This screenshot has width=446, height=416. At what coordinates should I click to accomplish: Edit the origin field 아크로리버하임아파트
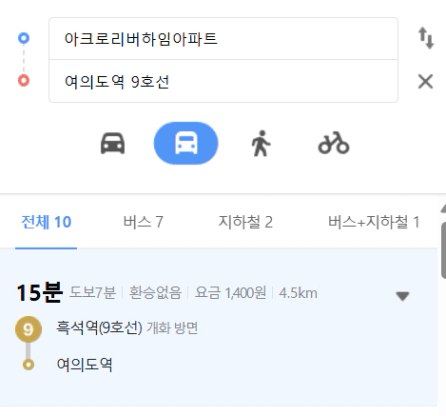223,39
